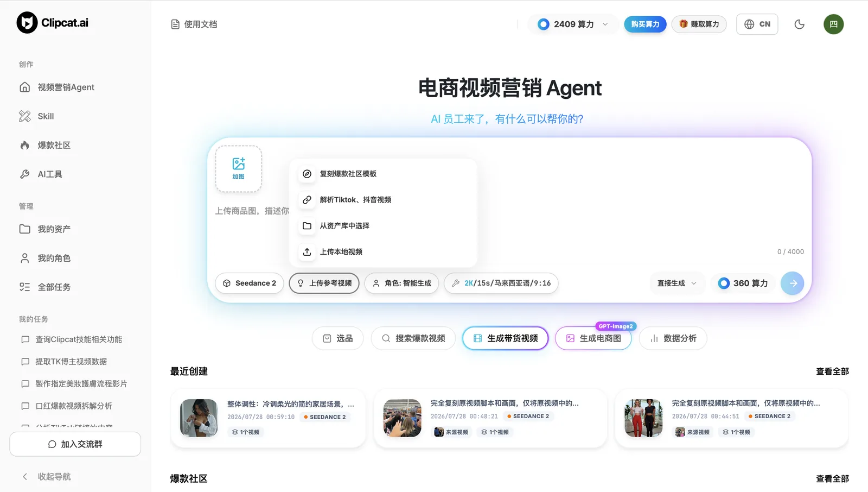Open the Seedance 2 model selector
Screen dimensions: 868x492
point(250,283)
